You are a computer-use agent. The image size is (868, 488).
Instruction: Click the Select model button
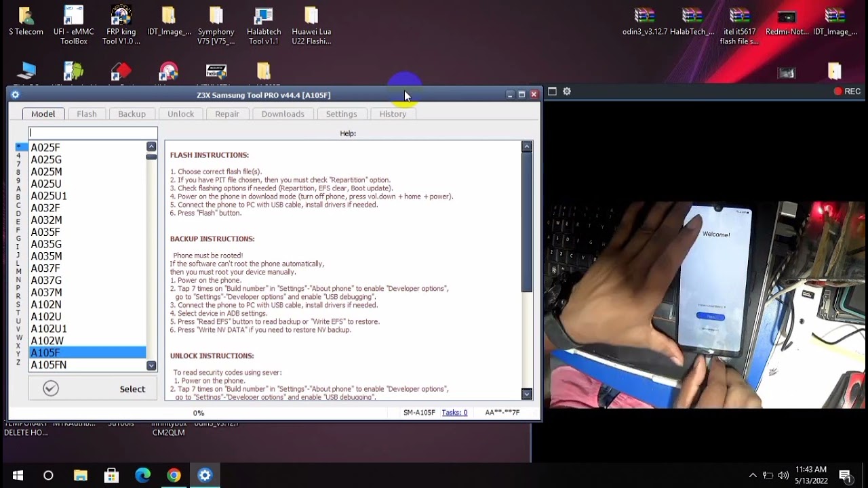pyautogui.click(x=92, y=388)
